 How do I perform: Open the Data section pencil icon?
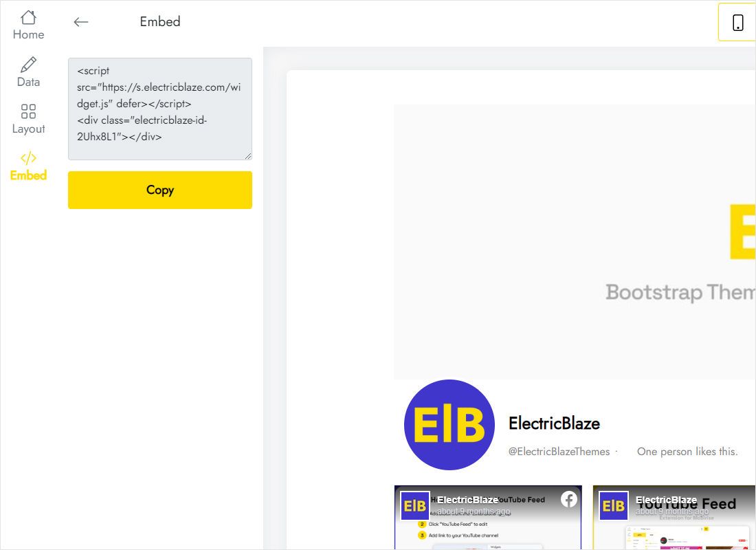click(28, 65)
